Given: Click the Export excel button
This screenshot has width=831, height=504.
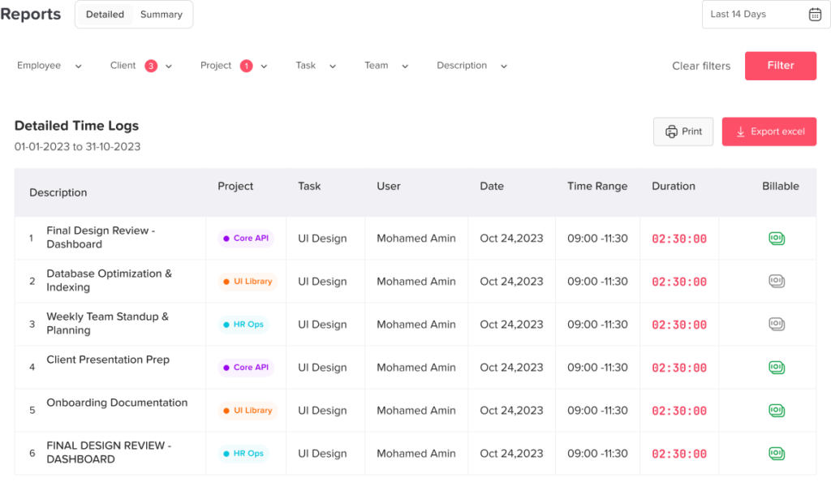Looking at the screenshot, I should pyautogui.click(x=769, y=131).
